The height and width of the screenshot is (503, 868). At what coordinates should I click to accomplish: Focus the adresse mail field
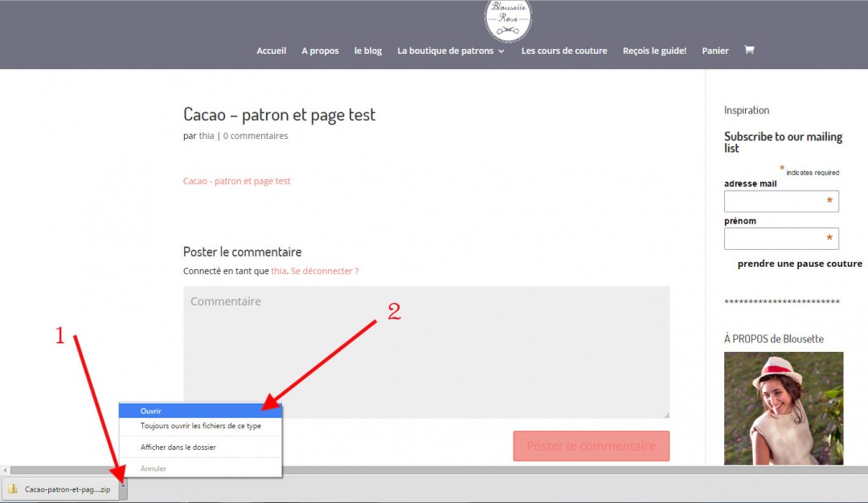[781, 202]
